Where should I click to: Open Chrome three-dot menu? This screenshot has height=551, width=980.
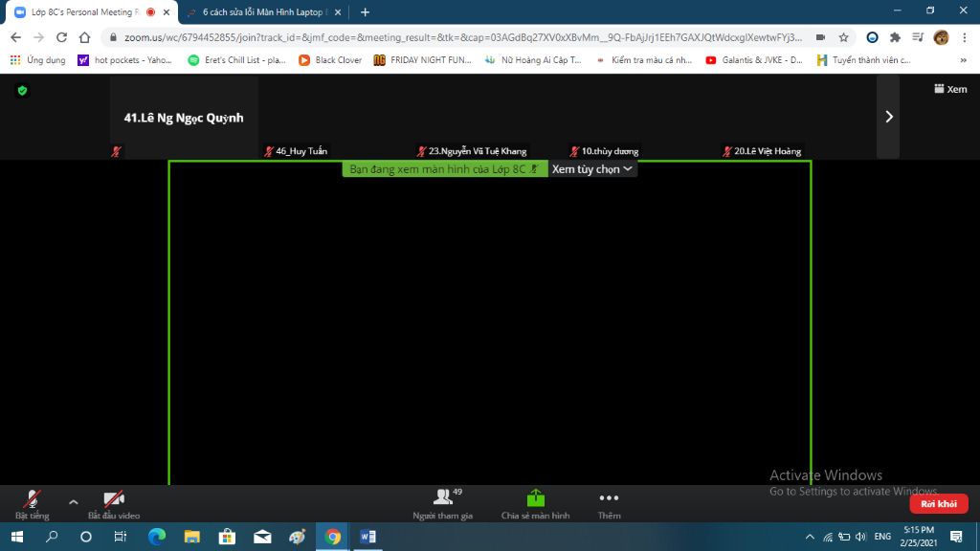click(x=965, y=37)
